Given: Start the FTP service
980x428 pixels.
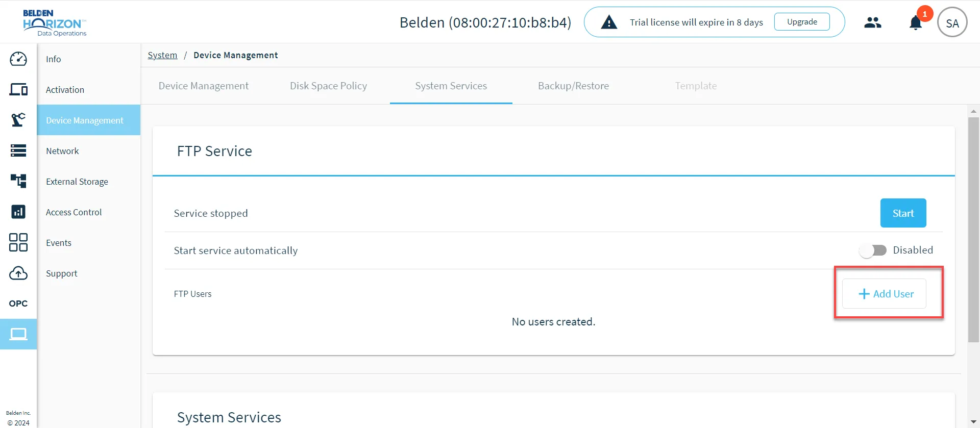Looking at the screenshot, I should [x=903, y=213].
